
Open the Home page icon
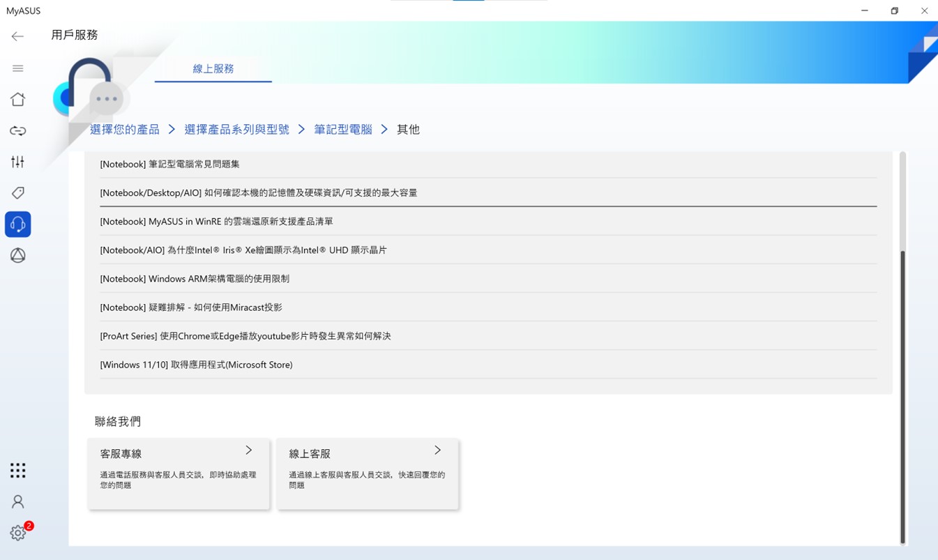coord(17,100)
